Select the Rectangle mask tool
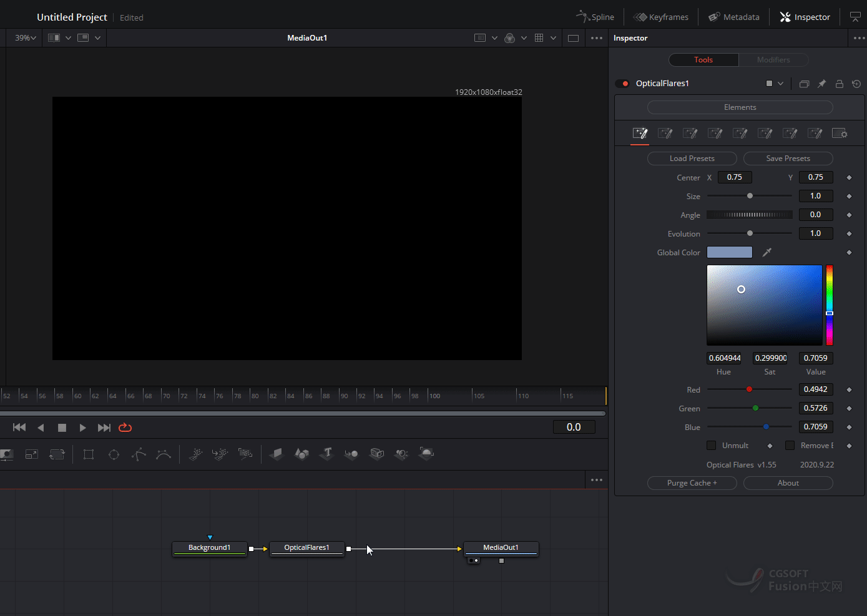 click(89, 454)
